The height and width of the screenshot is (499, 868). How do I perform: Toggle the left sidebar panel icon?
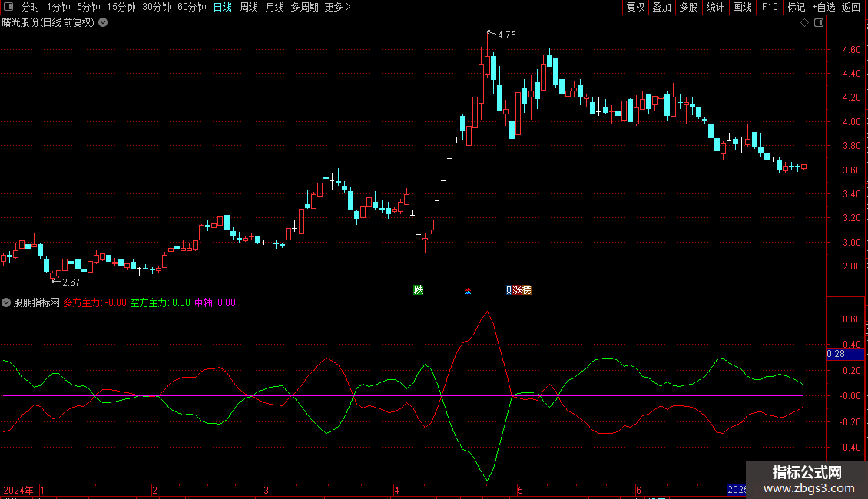pos(8,7)
